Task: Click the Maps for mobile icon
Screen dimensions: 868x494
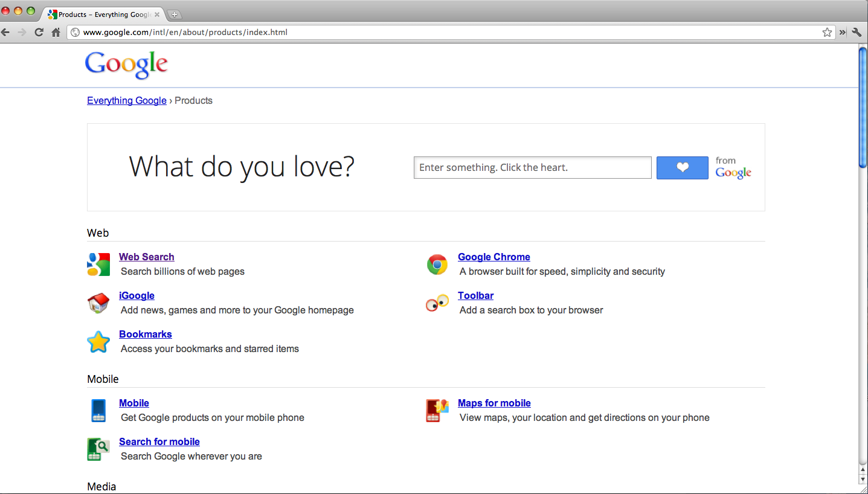Action: click(x=437, y=411)
